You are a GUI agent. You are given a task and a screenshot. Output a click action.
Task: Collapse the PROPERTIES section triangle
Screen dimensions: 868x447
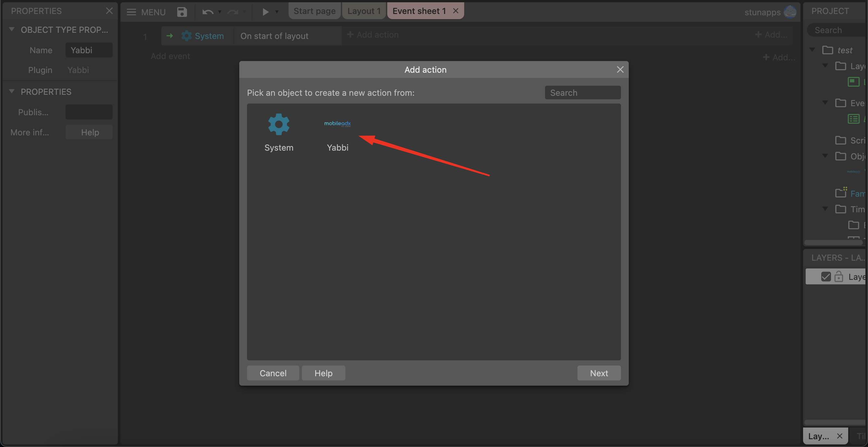tap(12, 91)
